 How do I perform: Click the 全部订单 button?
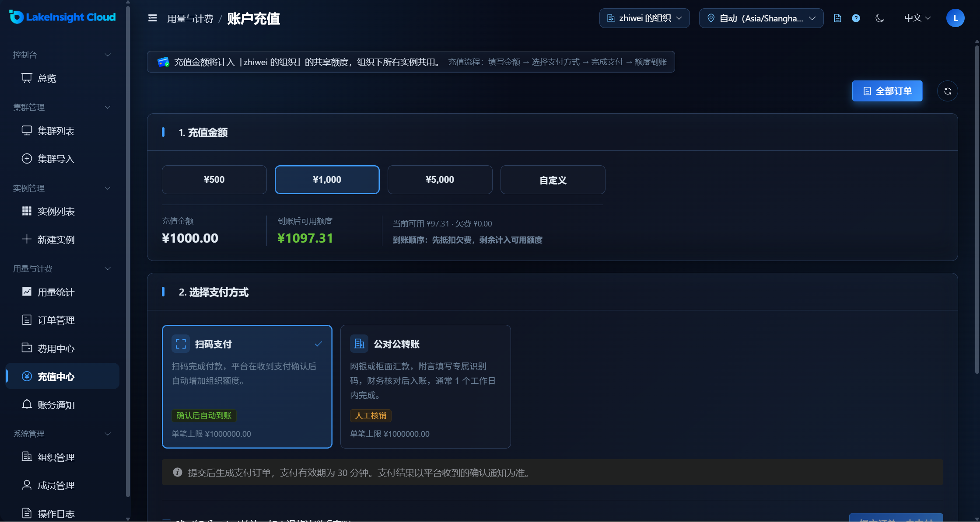pos(887,91)
